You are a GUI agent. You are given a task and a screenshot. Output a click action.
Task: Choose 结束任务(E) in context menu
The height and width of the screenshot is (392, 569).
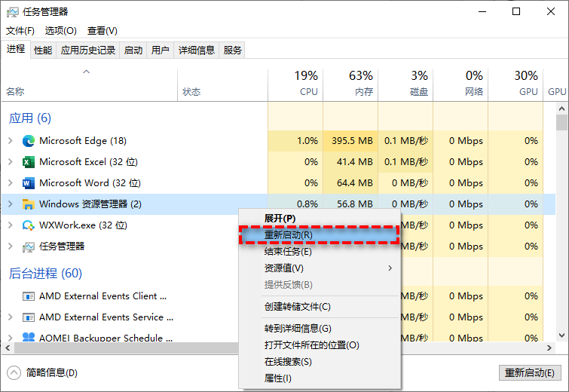tap(320, 252)
